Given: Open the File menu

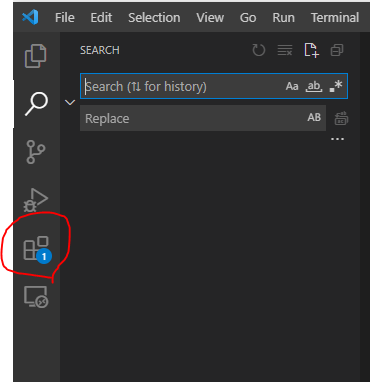Looking at the screenshot, I should coord(65,17).
